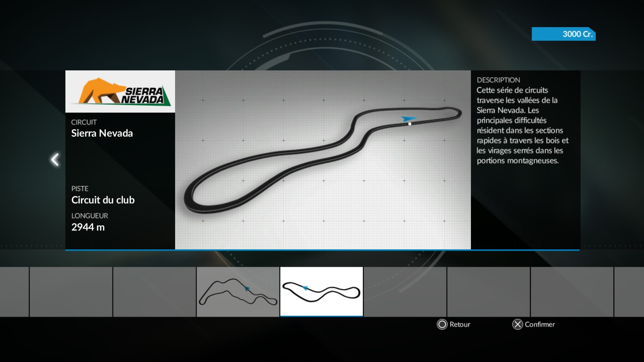644x362 pixels.
Task: Click the DESCRIPTION heading
Action: coord(498,80)
